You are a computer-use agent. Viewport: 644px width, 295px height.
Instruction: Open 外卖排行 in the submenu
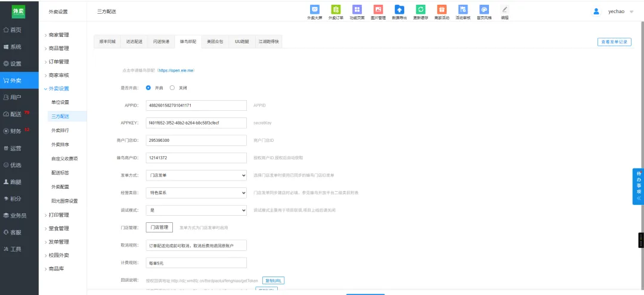(60, 131)
